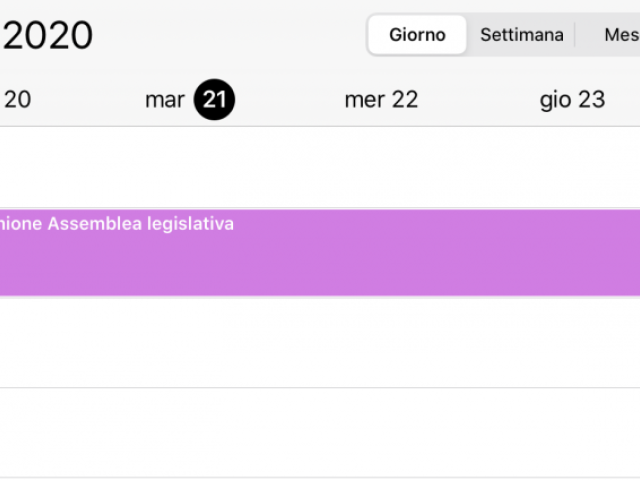640x480 pixels.
Task: Click the "mar" weekday label
Action: (165, 100)
